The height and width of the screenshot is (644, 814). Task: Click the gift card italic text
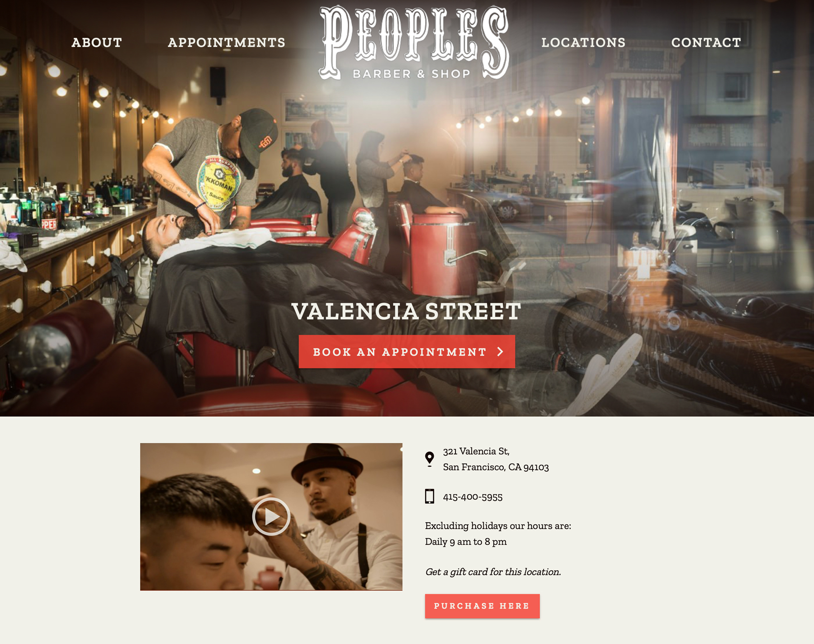(493, 572)
